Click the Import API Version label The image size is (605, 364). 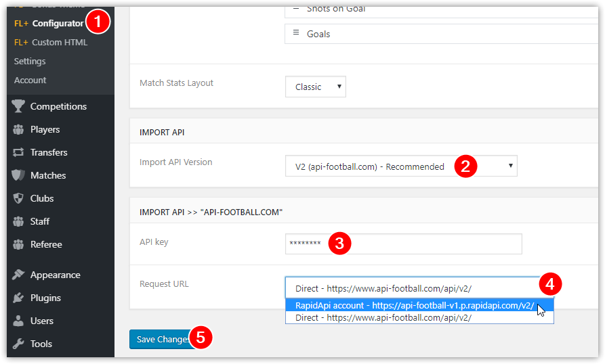pos(176,162)
